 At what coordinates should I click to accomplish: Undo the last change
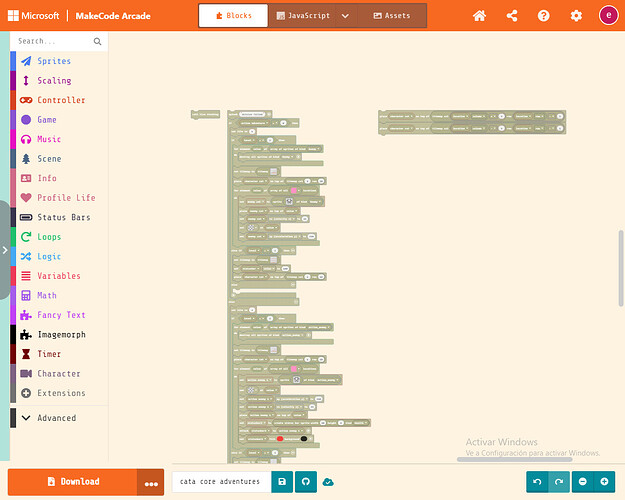[x=537, y=482]
